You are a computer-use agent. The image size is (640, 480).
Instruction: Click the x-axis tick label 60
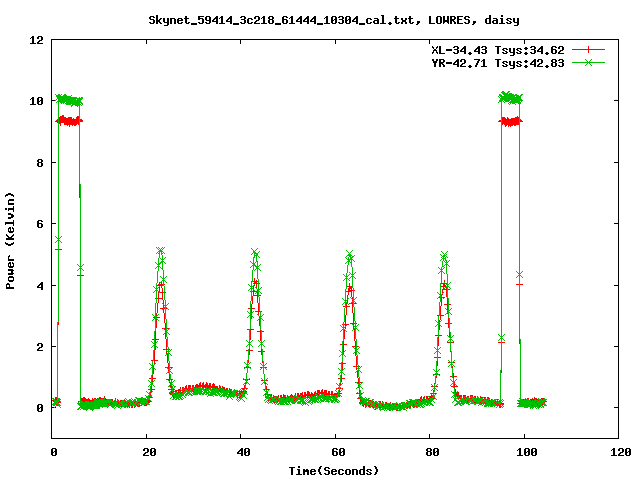(338, 452)
